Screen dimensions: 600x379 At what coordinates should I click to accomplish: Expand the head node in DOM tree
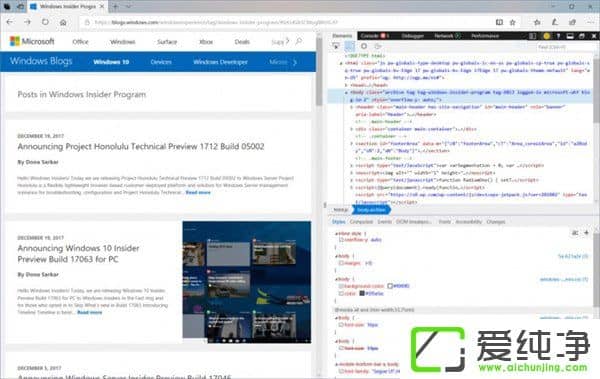coord(346,85)
